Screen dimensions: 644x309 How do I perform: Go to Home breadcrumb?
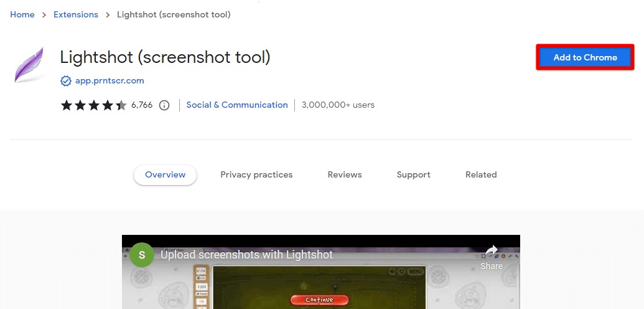click(22, 15)
